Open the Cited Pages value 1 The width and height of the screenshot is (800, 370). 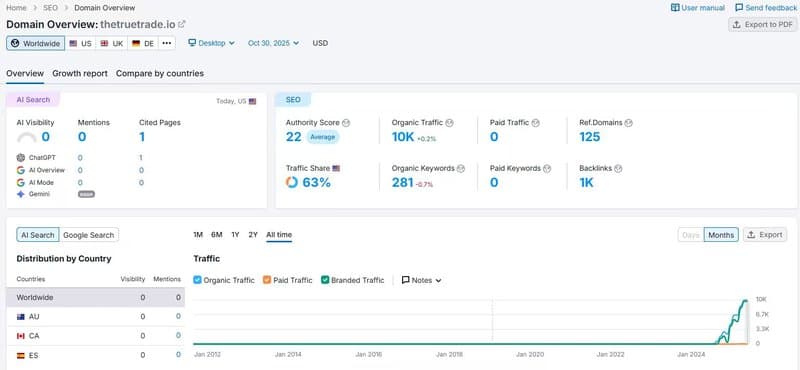pyautogui.click(x=142, y=137)
